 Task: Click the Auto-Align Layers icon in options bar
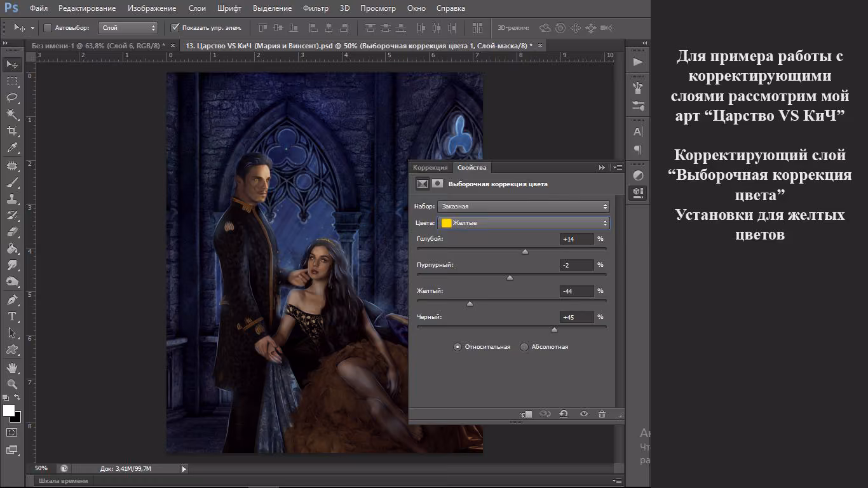(477, 28)
